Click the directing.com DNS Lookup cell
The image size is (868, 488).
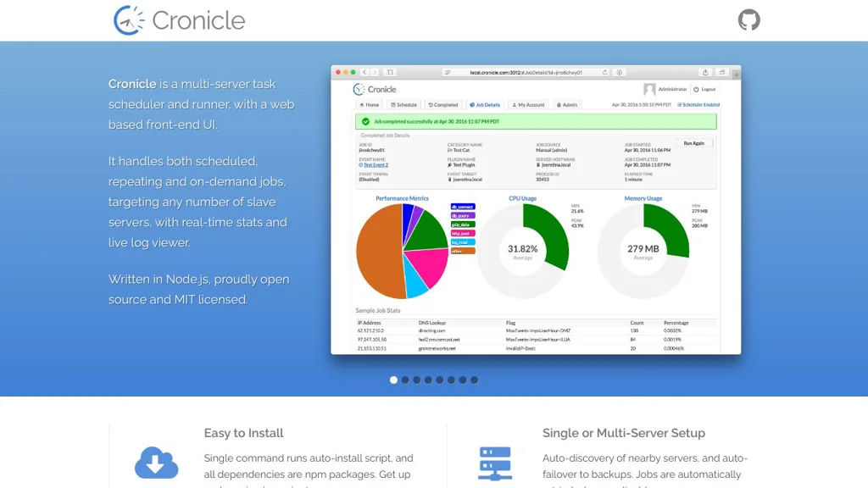point(431,331)
